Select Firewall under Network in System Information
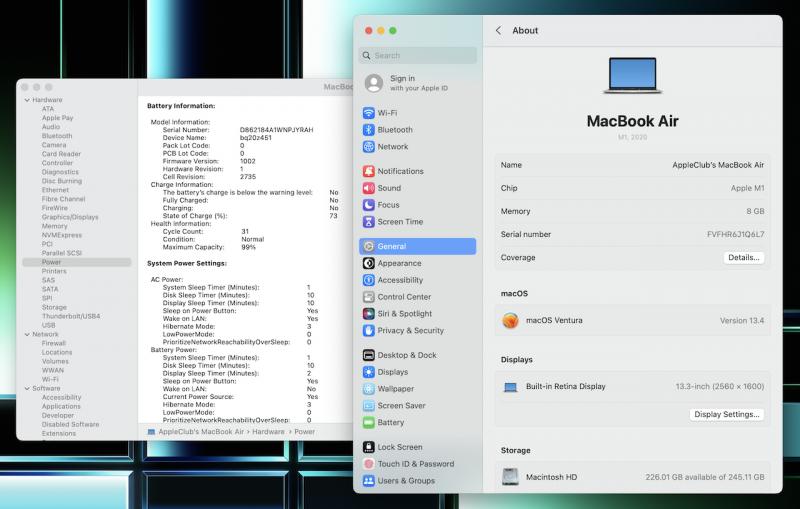 54,343
